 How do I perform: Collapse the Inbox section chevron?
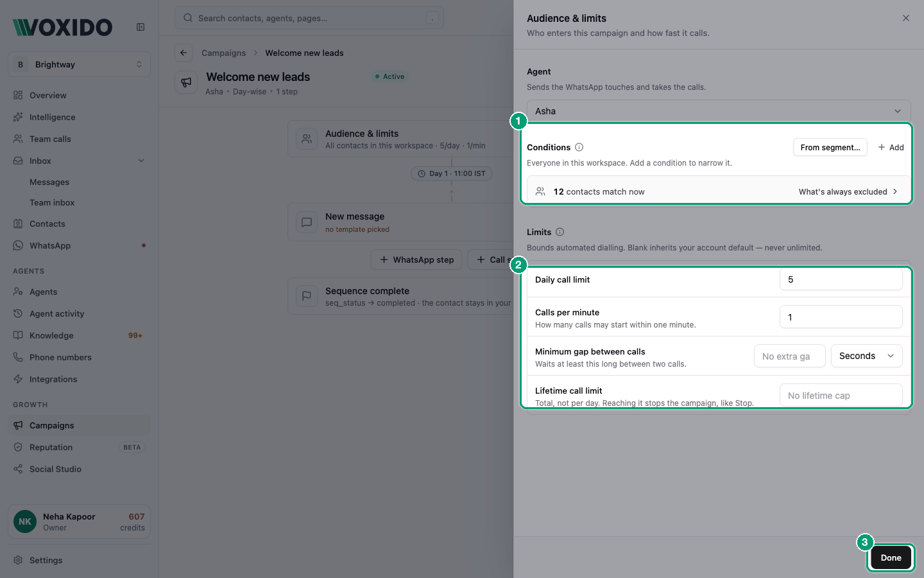coord(141,161)
